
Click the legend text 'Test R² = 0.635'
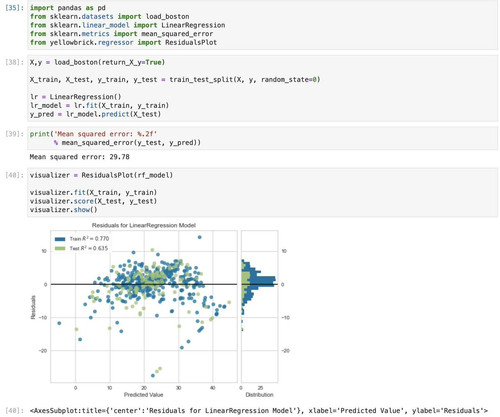pyautogui.click(x=89, y=248)
